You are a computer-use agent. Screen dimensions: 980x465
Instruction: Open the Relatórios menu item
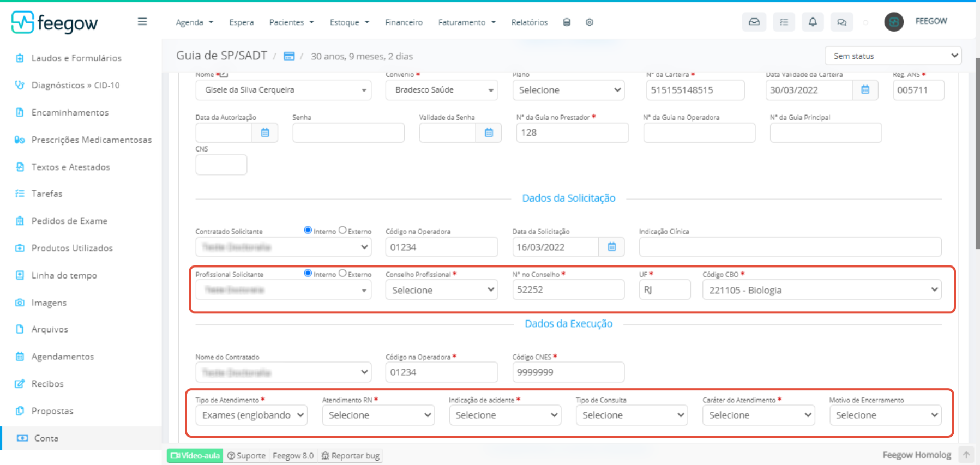coord(529,22)
